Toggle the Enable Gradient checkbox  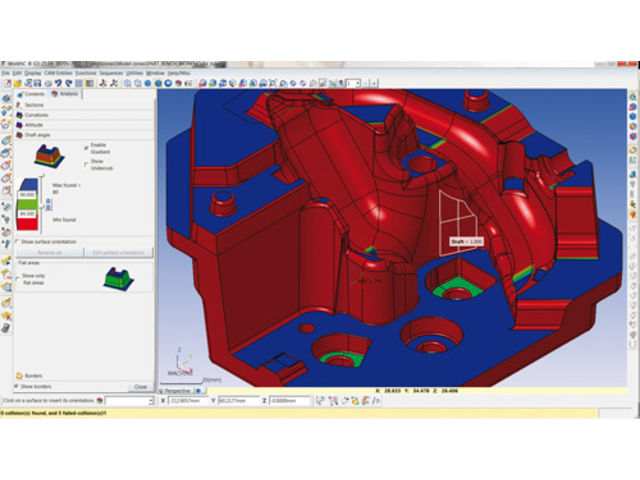86,145
